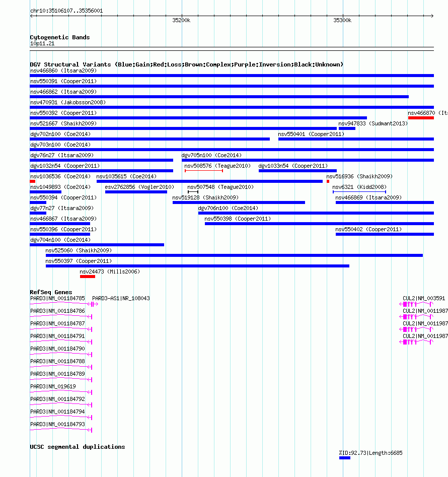Viewport: 448px width, 477px height.
Task: Select the PARD3|NM_001184788 transcript label
Action: 57,361
